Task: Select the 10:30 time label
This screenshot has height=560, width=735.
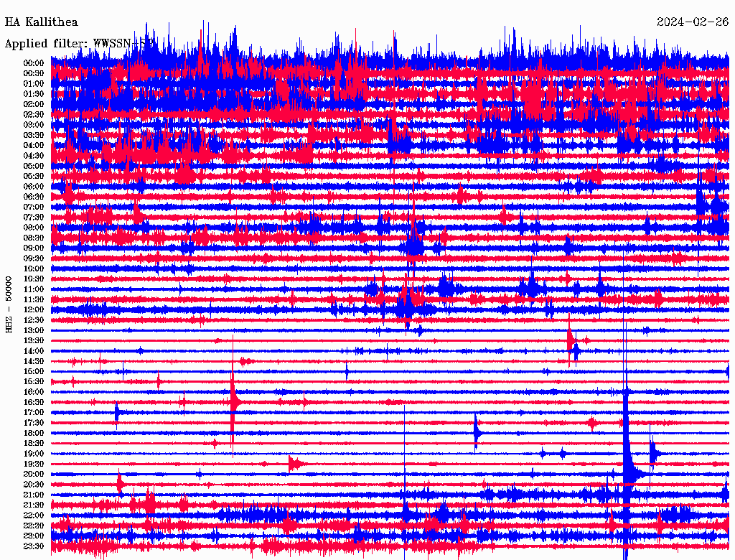Action: coord(34,279)
